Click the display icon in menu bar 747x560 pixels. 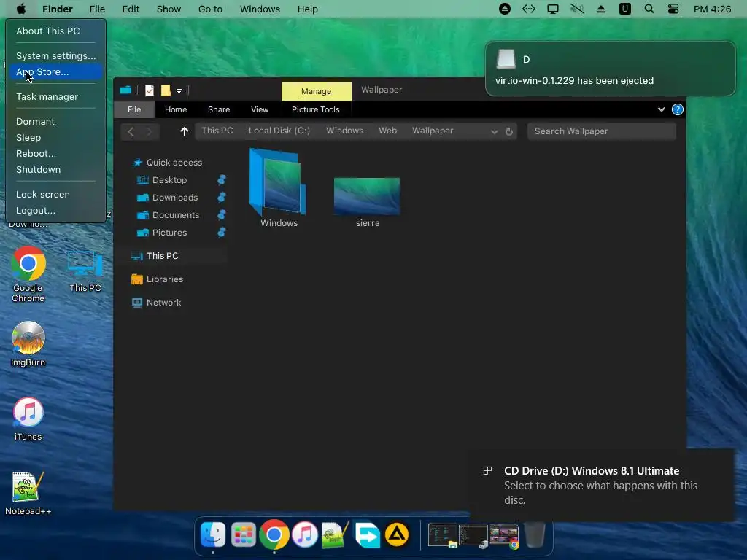(x=553, y=9)
